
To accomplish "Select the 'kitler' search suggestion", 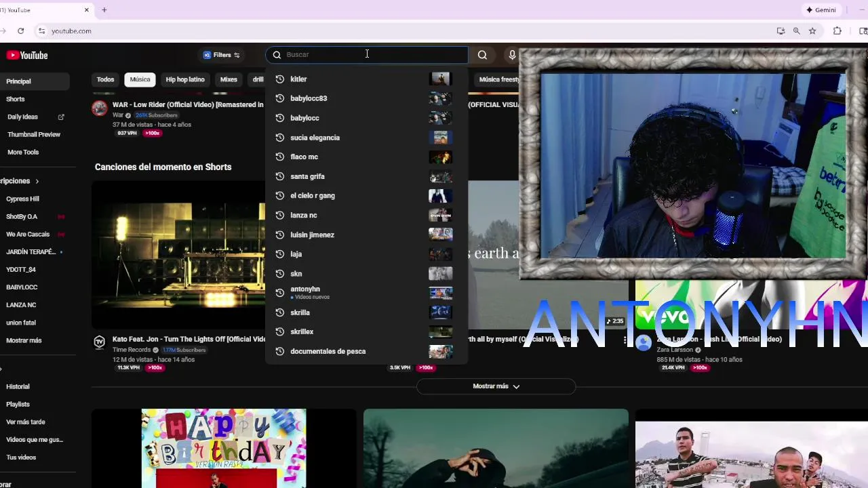I will coord(366,79).
